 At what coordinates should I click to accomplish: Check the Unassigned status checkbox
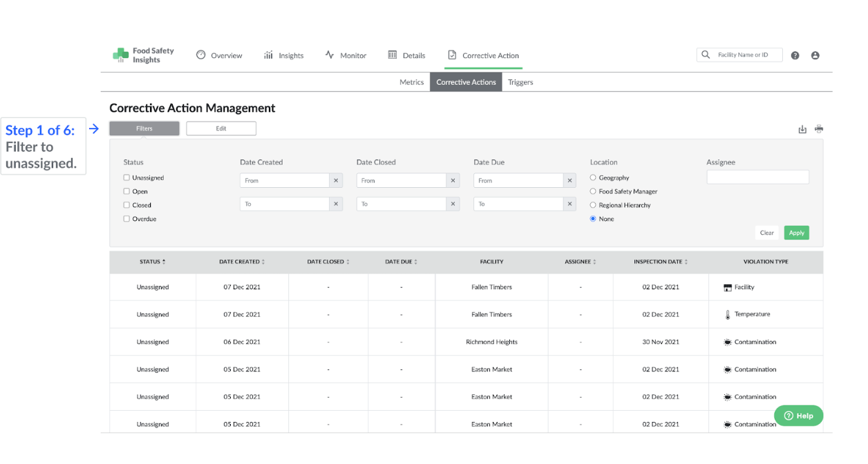click(x=126, y=178)
